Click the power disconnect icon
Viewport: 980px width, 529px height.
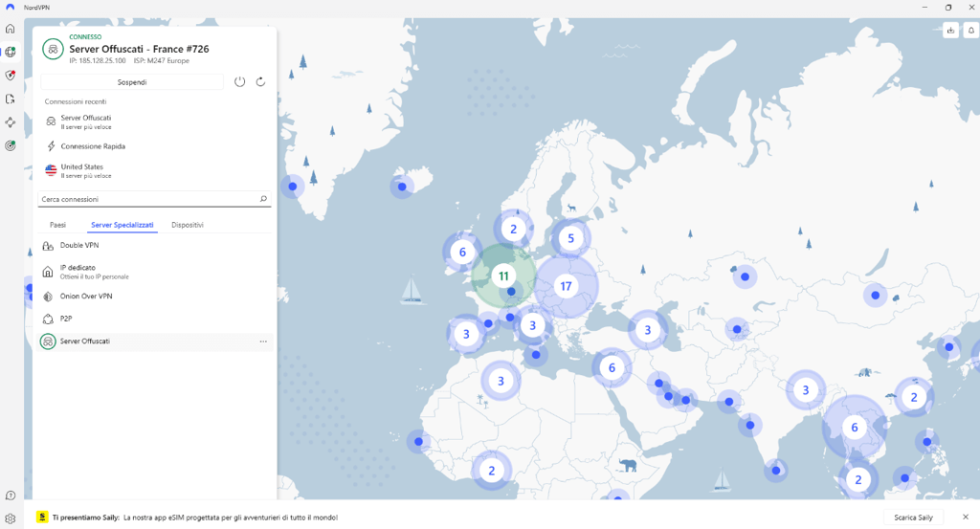(x=239, y=82)
